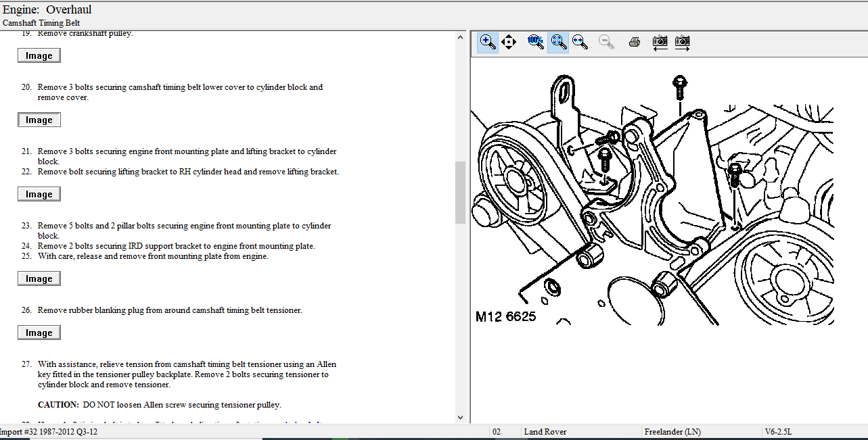868x440 pixels.
Task: Click the "02" status bar entry
Action: 497,431
